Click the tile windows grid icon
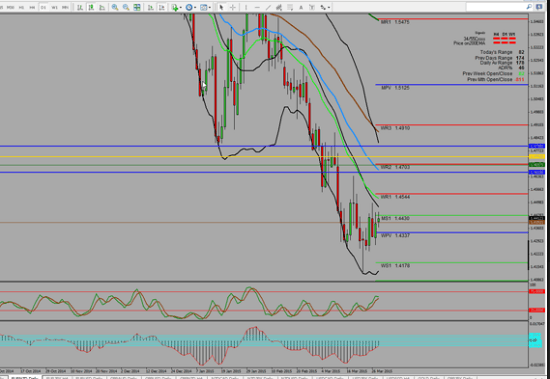550x379 pixels. click(x=137, y=7)
